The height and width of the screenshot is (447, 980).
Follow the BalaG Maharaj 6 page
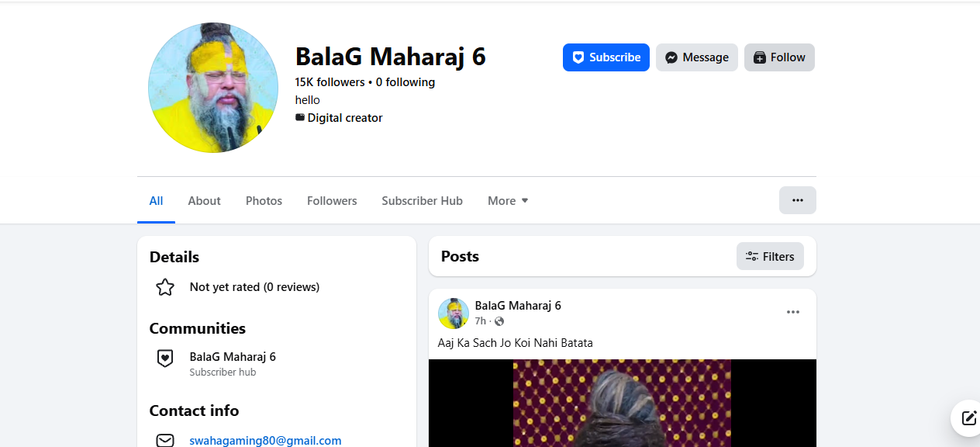coord(779,57)
